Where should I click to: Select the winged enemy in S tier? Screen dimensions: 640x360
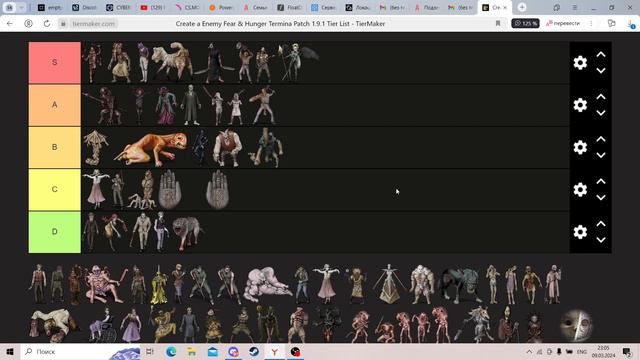[x=298, y=62]
